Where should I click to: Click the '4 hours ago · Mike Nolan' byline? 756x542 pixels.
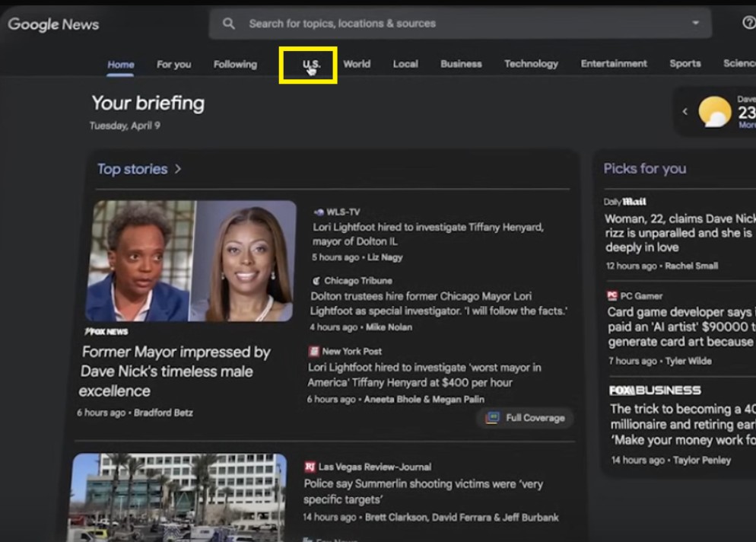[361, 327]
